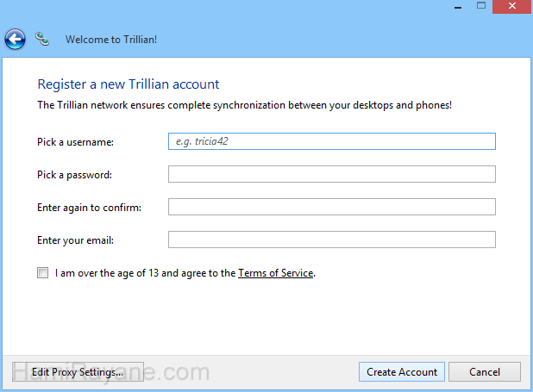The height and width of the screenshot is (392, 533).
Task: Click the 'Enter again to confirm:' label
Action: (x=89, y=208)
